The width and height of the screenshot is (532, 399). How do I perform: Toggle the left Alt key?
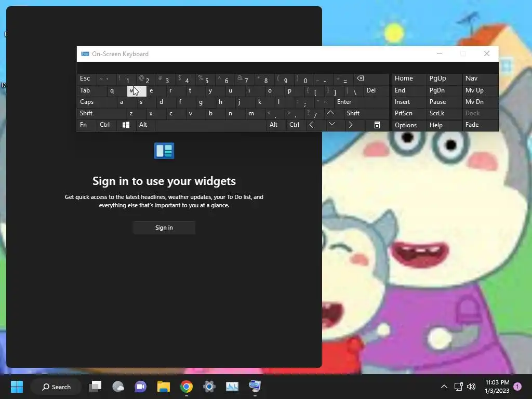146,125
